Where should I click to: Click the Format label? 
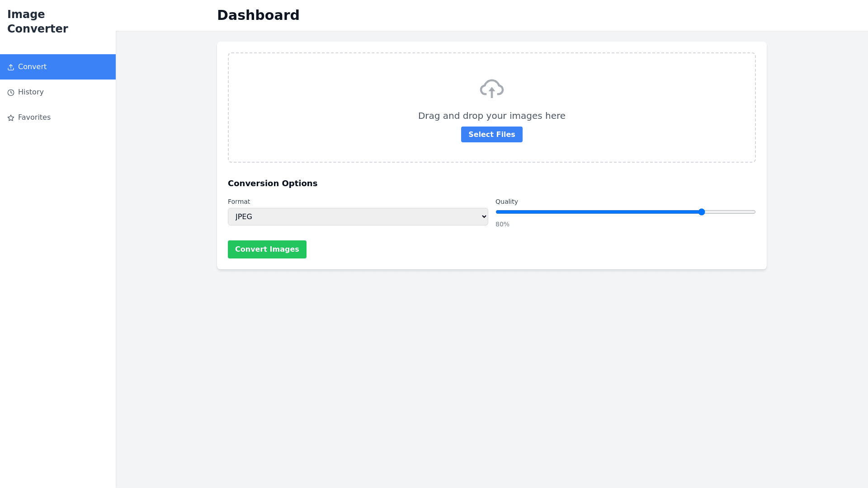click(239, 202)
